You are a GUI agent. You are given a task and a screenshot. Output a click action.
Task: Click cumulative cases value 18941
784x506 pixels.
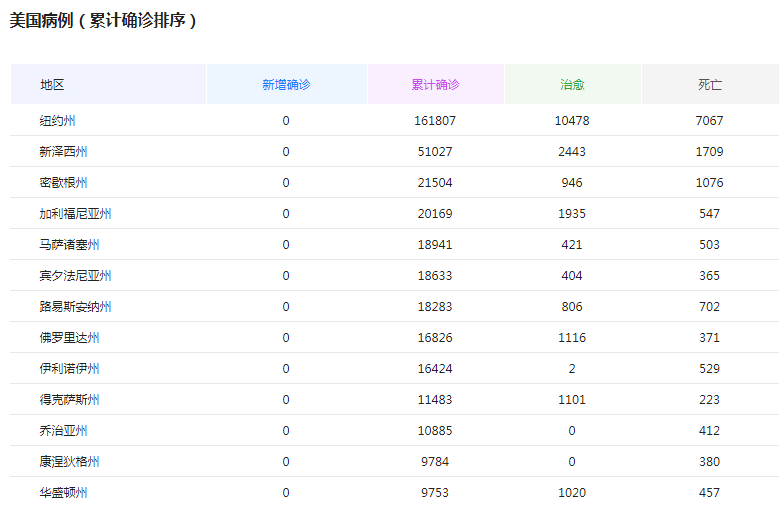click(x=435, y=244)
